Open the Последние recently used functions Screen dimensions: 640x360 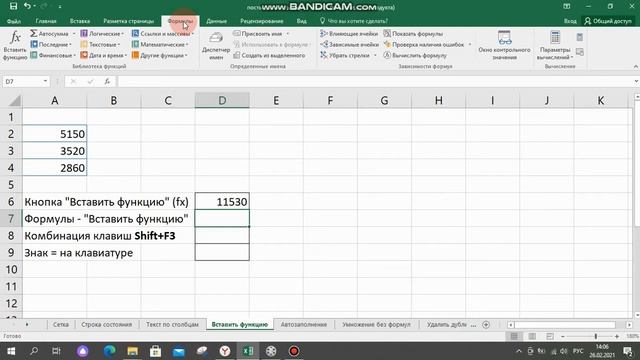pos(51,44)
